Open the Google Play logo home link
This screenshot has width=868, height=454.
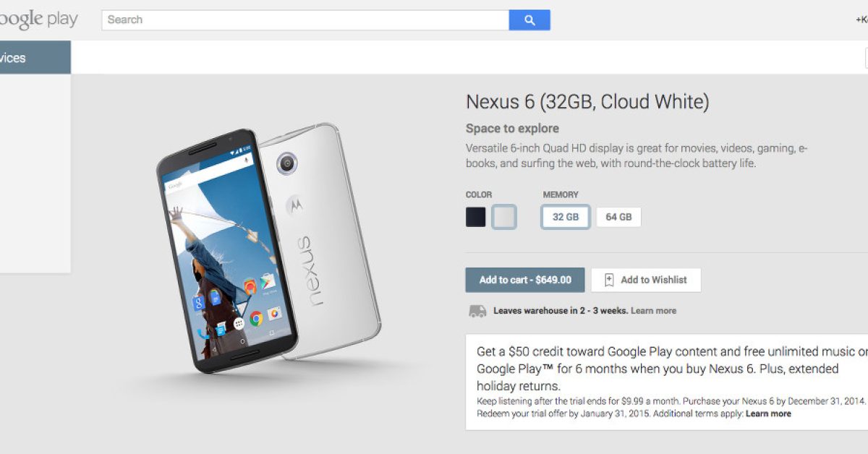[x=38, y=20]
